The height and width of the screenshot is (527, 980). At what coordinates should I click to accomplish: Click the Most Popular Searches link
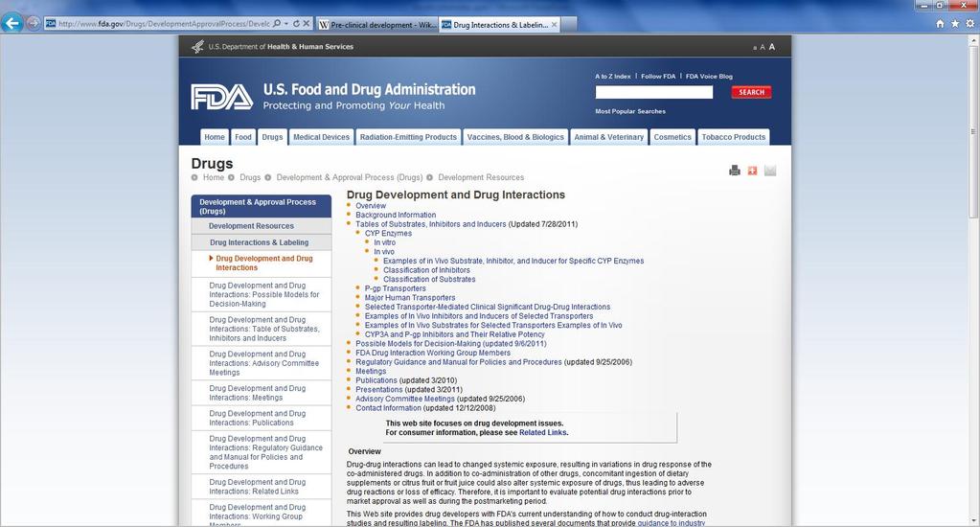(630, 111)
